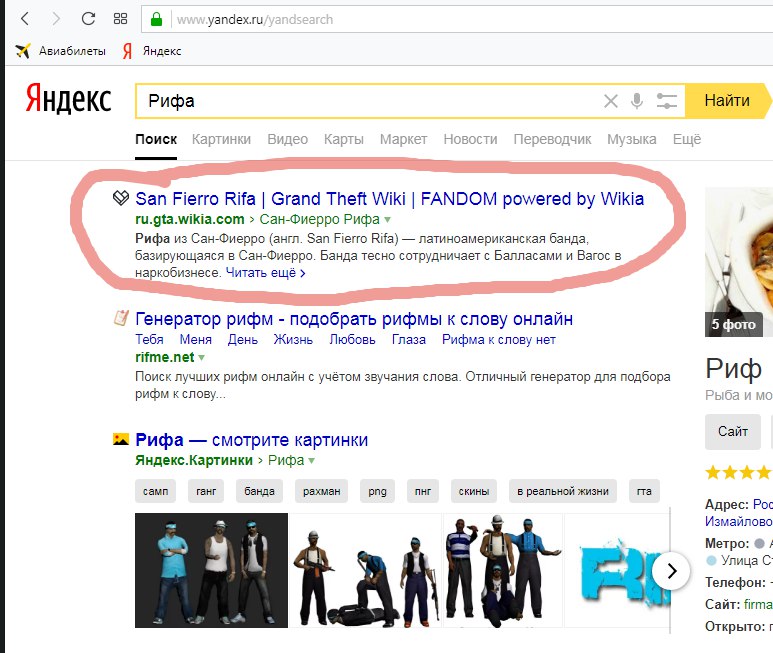Viewport: 773px width, 653px height.
Task: Open the Тебя rhyme quick link
Action: tap(149, 340)
